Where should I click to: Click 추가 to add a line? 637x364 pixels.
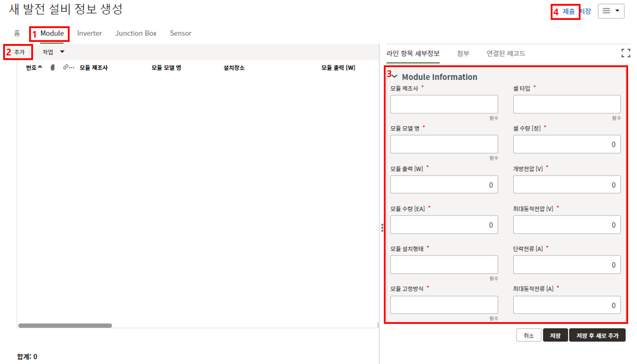[x=20, y=52]
